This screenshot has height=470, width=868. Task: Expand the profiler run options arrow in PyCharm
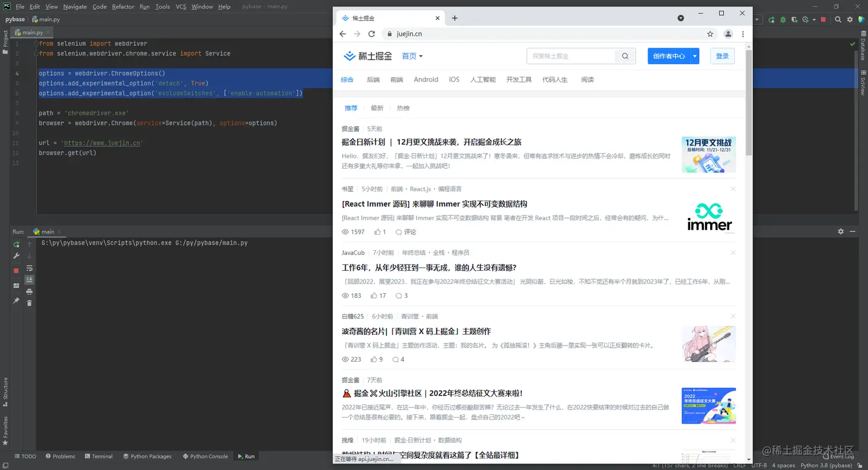[814, 20]
